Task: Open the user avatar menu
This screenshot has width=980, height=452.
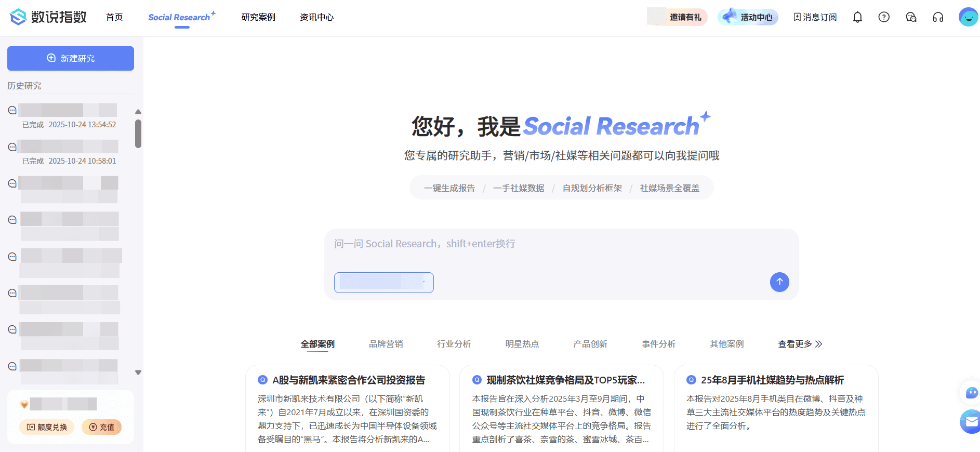Action: [969, 17]
